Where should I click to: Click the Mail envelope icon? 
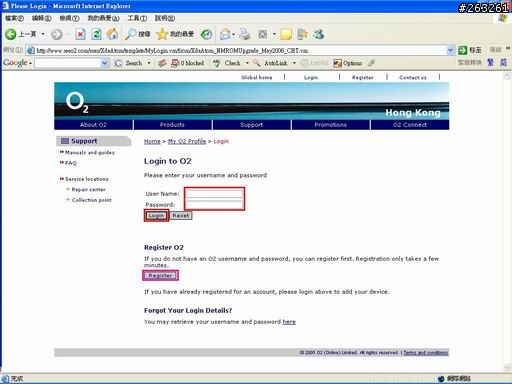click(x=225, y=34)
